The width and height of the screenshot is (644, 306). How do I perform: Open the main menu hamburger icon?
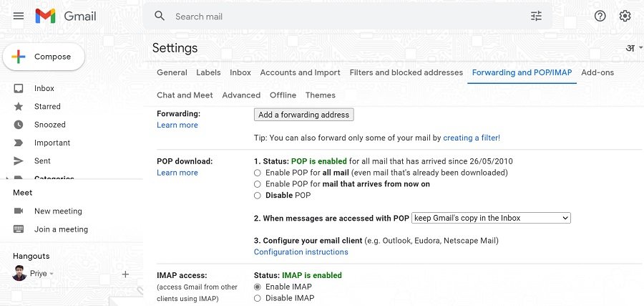click(x=19, y=16)
